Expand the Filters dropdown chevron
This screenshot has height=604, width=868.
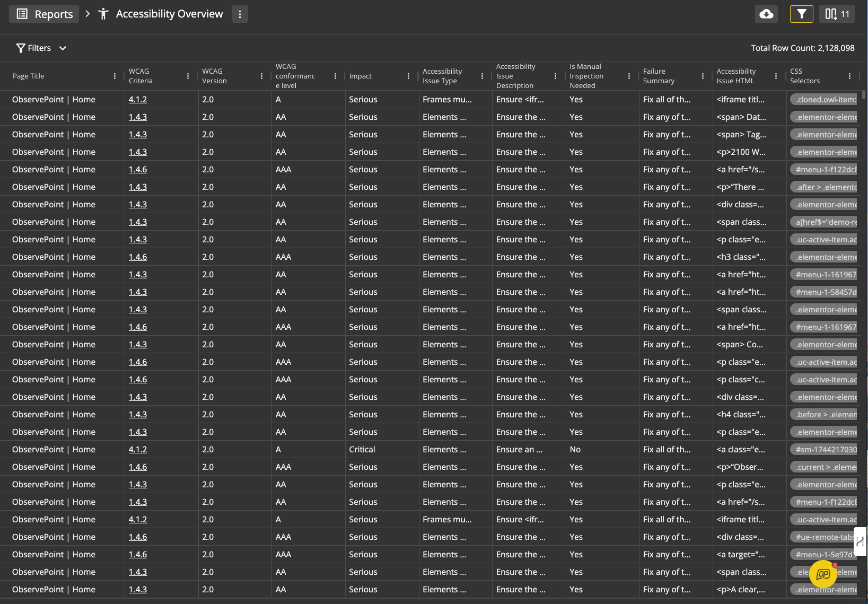pos(63,48)
